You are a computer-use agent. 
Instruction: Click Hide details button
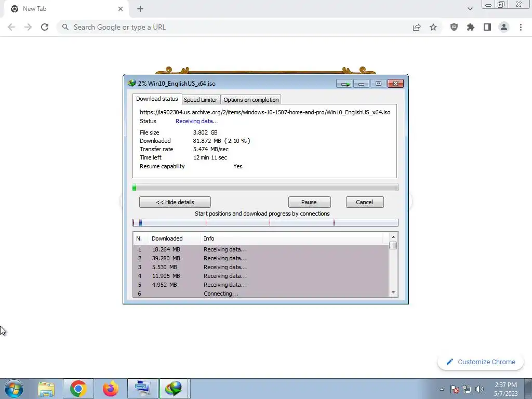175,202
